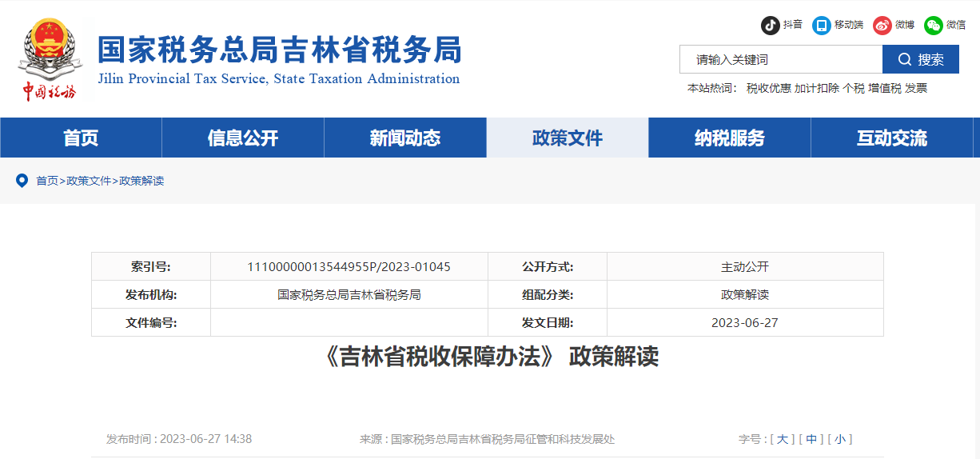980x459 pixels.
Task: Click hot word 增值税
Action: tap(885, 89)
